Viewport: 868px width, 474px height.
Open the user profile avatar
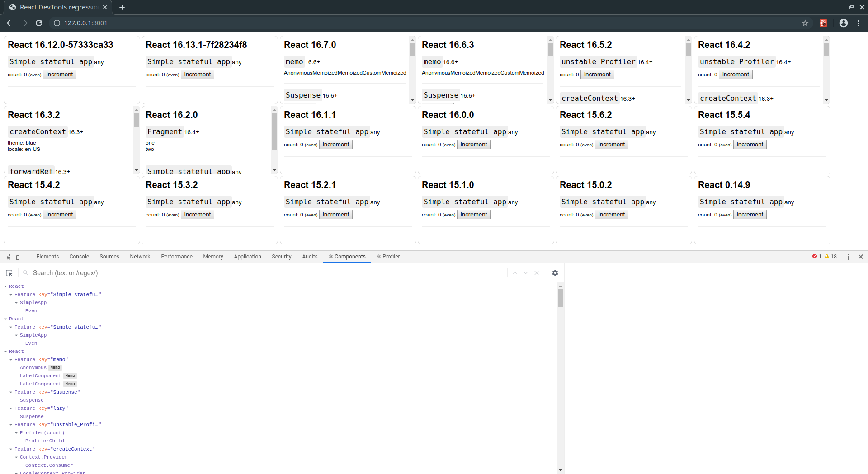pos(844,23)
